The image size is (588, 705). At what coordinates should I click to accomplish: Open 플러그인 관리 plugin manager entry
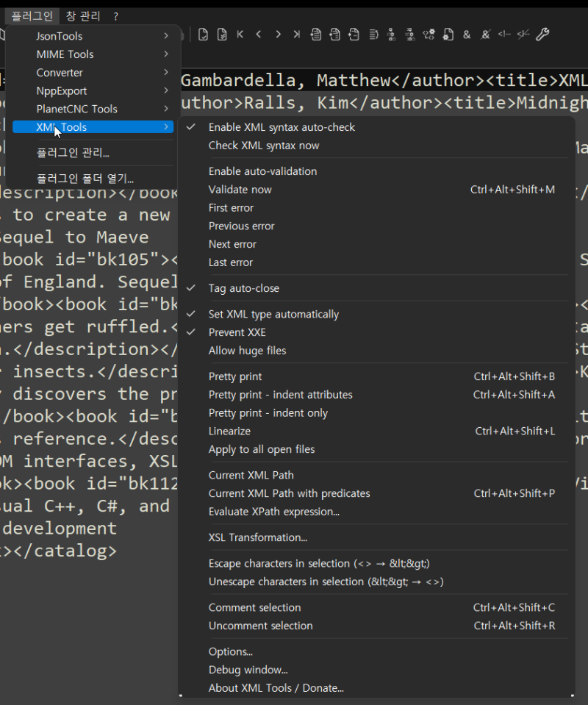click(x=73, y=153)
